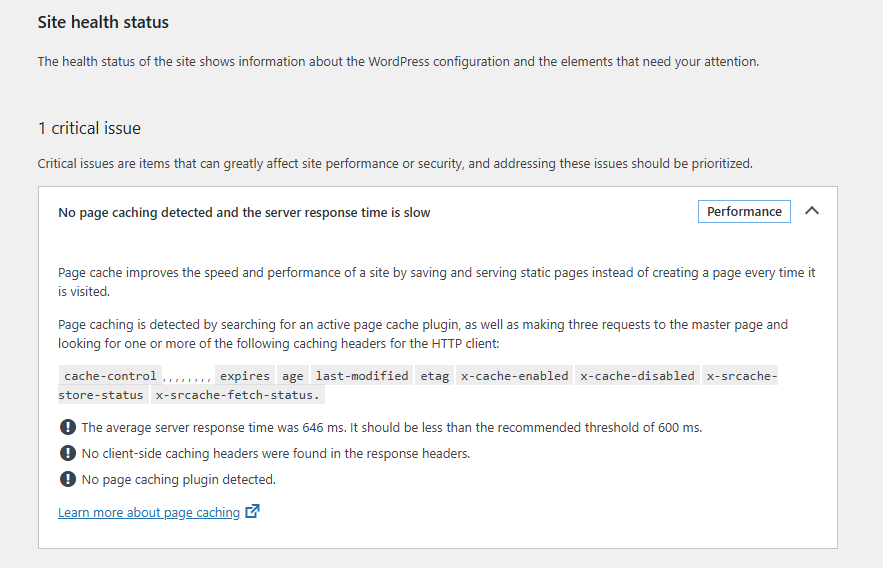This screenshot has height=568, width=883.
Task: Click the No page caching detected heading
Action: [x=244, y=213]
